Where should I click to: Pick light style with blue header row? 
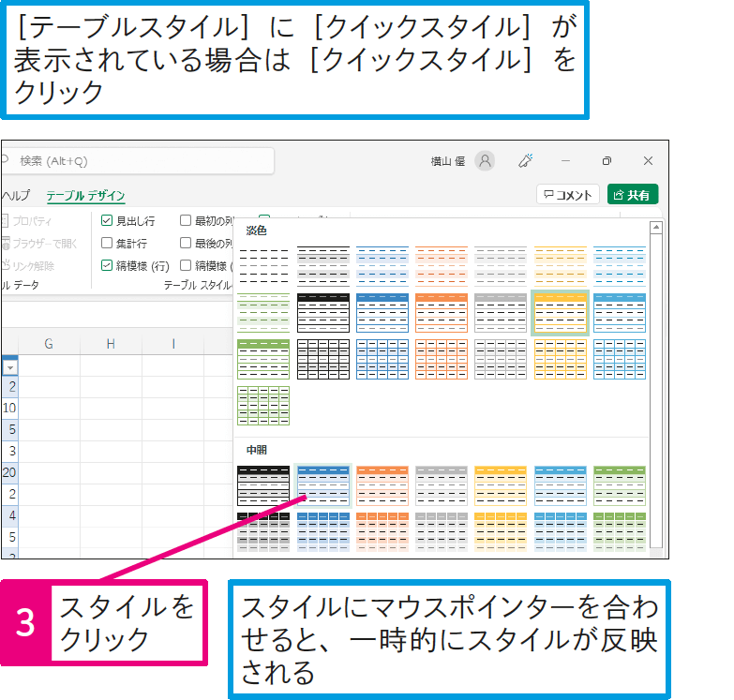click(x=382, y=313)
